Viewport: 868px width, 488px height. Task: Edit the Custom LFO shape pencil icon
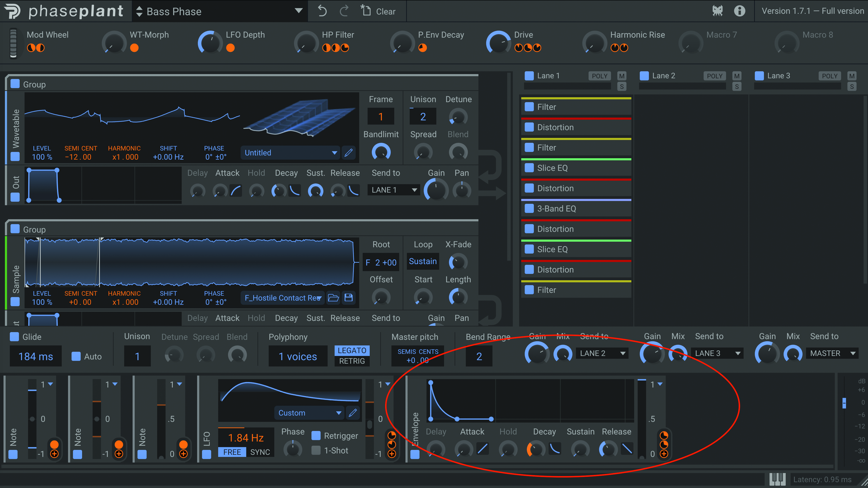tap(353, 413)
